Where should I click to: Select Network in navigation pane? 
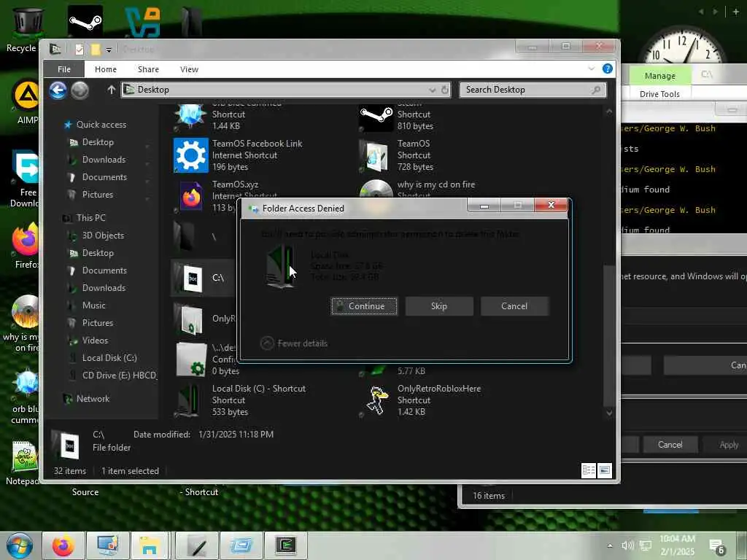coord(93,399)
